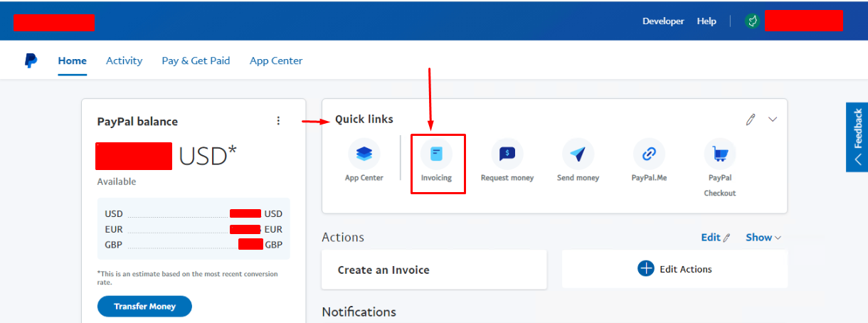Click the Transfer Money button
Viewport: 868px width, 323px height.
(x=144, y=307)
